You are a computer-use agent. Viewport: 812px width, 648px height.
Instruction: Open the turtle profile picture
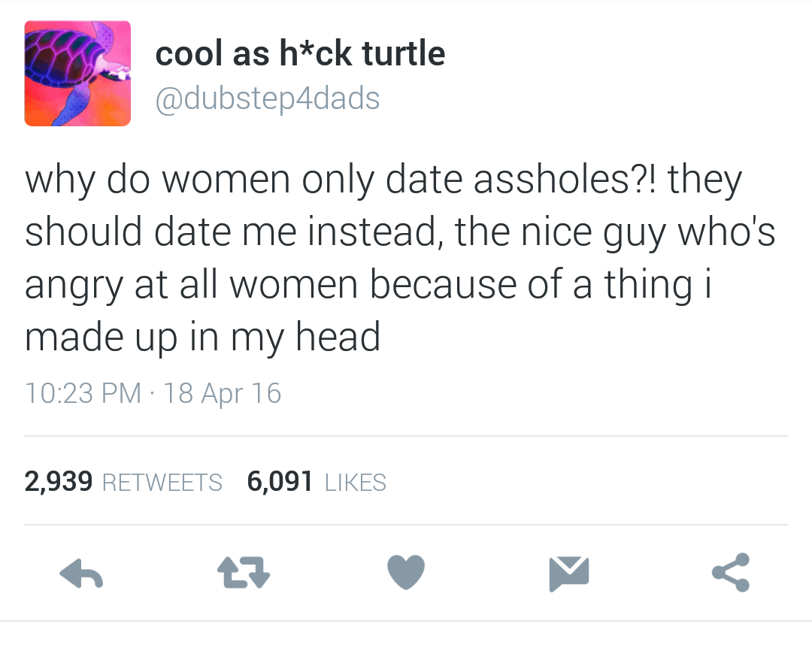[x=77, y=73]
